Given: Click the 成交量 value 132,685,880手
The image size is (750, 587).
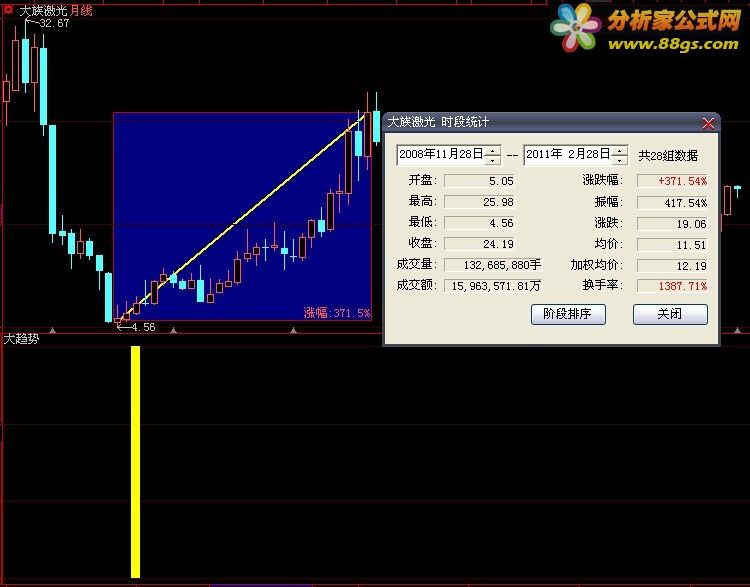Looking at the screenshot, I should [x=493, y=265].
